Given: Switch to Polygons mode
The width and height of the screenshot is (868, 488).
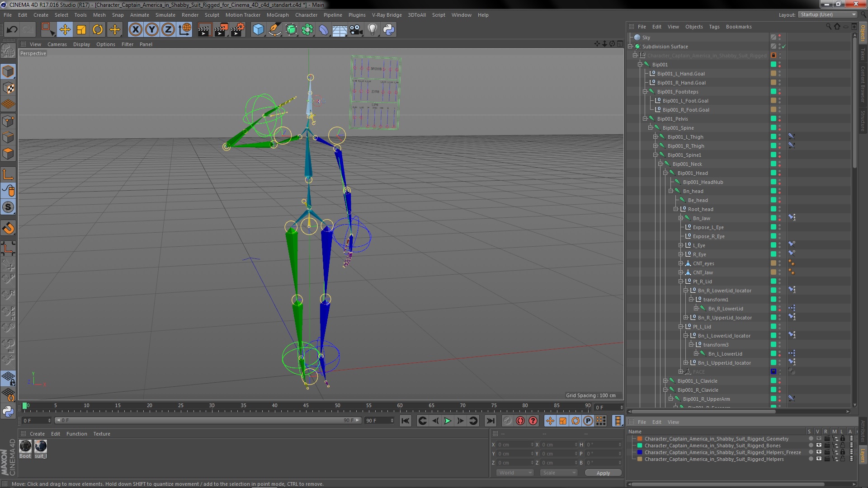Looking at the screenshot, I should click(x=8, y=154).
